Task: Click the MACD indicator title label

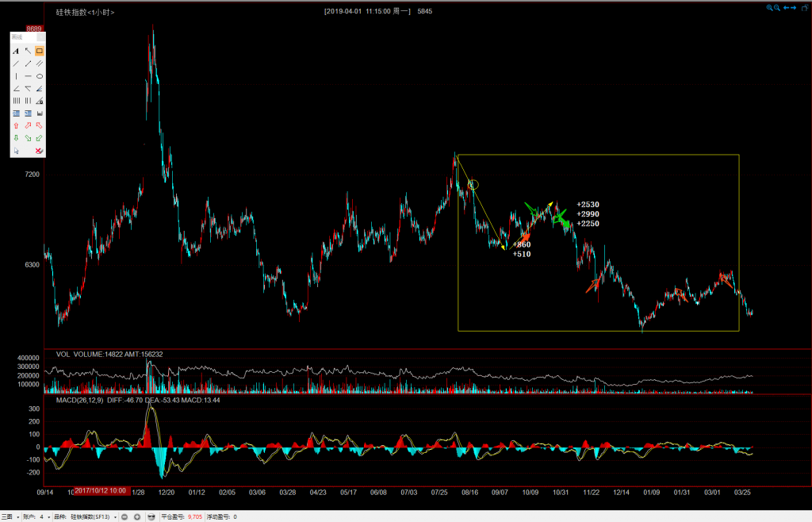Action: pos(79,400)
